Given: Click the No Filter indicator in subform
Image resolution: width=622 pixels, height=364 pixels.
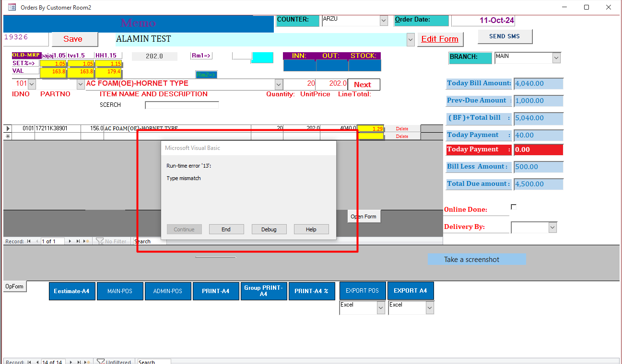Looking at the screenshot, I should [x=111, y=241].
